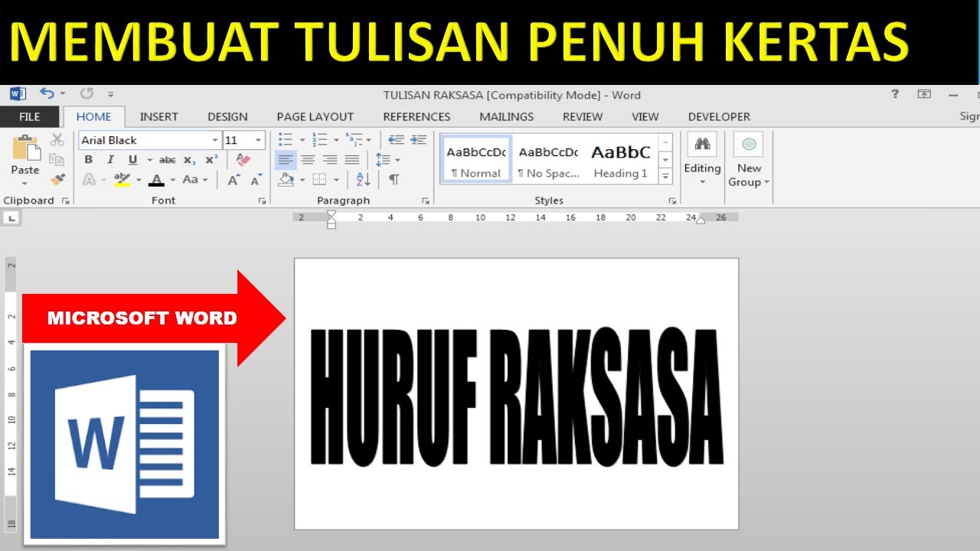Open the Font dialog launcher

[263, 201]
